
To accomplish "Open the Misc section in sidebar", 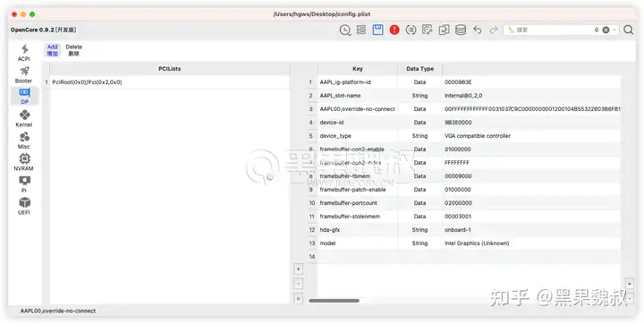I will [x=24, y=141].
